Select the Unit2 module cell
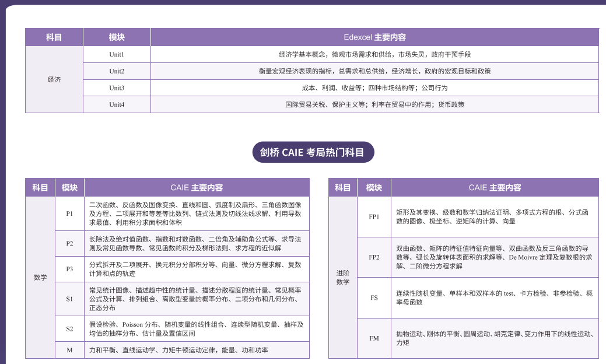The width and height of the screenshot is (606, 364). (x=117, y=71)
